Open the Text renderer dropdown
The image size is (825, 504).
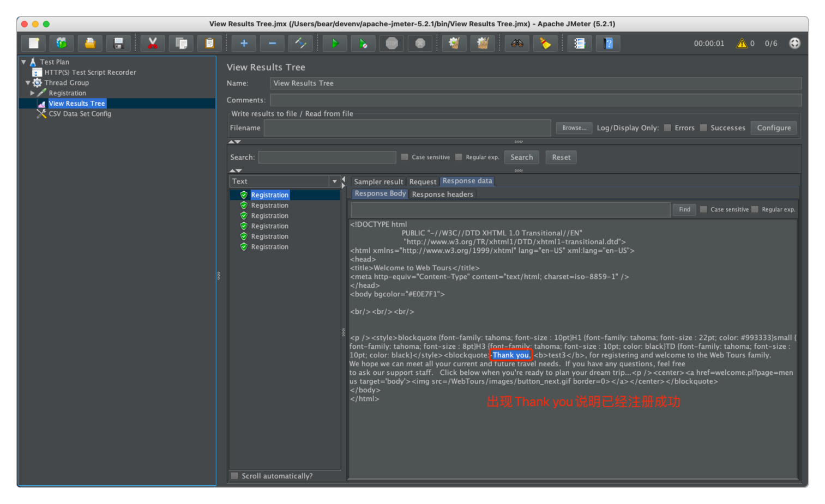click(x=334, y=181)
